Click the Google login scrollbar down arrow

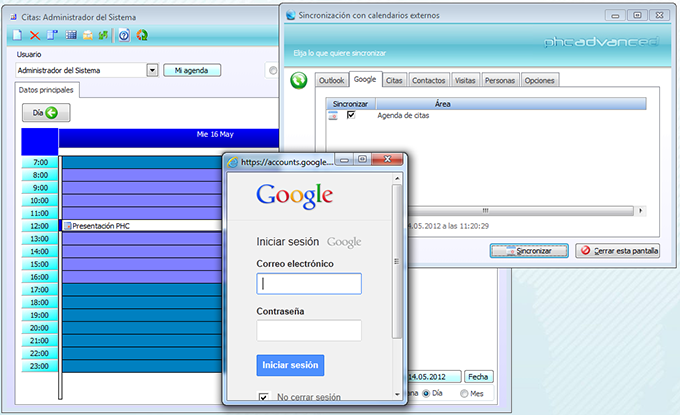coord(397,395)
